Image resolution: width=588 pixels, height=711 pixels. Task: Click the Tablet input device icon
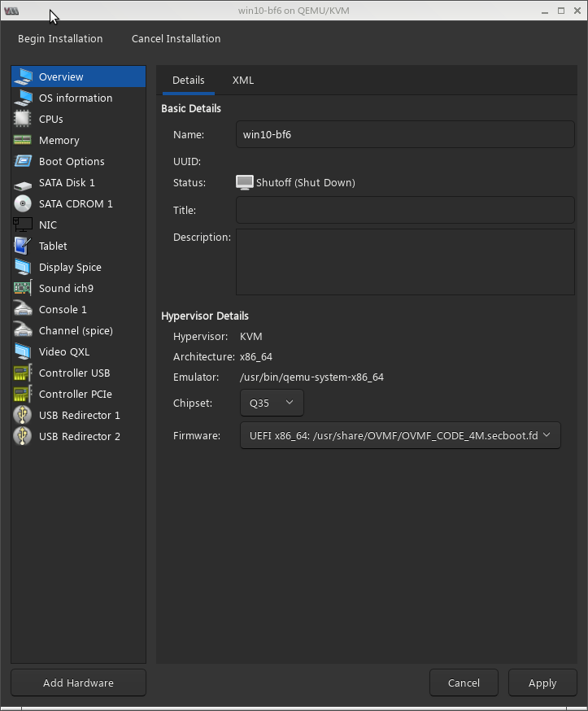coord(23,246)
